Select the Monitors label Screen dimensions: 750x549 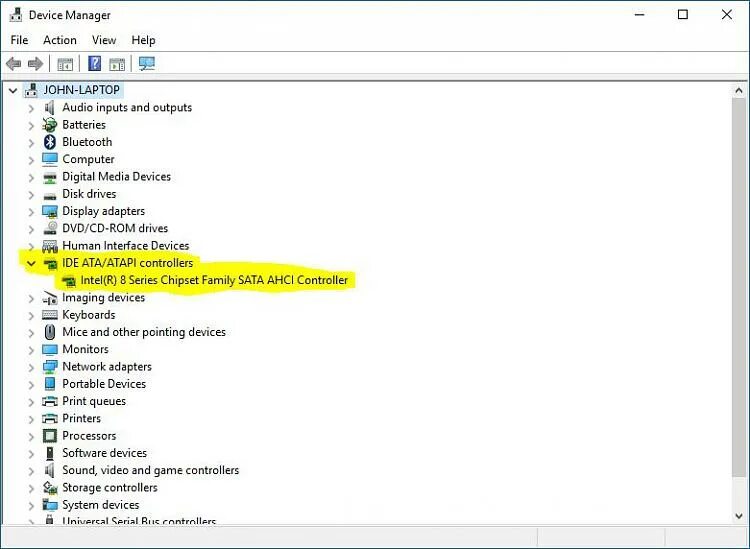[x=85, y=349]
